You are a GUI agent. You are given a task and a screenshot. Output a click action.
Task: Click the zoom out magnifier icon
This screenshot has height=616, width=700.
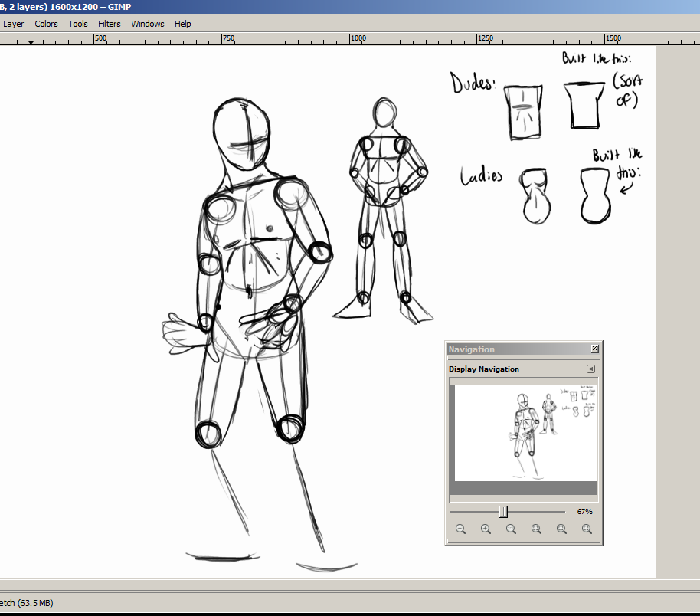460,529
